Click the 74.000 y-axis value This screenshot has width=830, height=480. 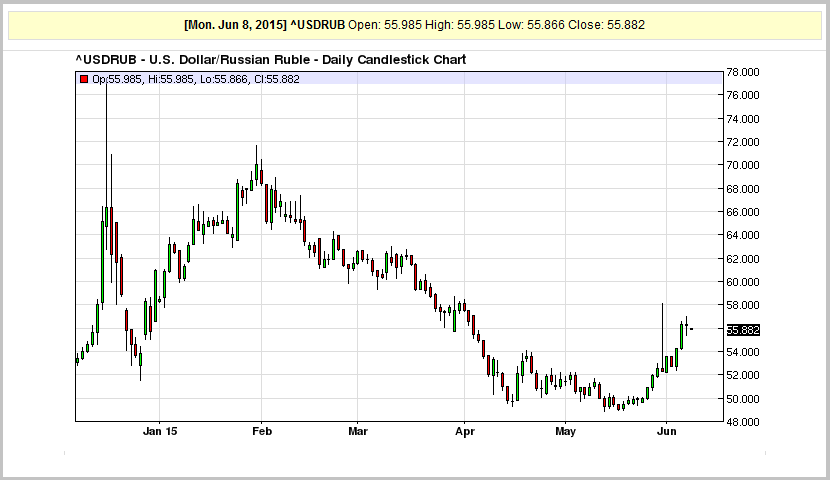[x=743, y=119]
